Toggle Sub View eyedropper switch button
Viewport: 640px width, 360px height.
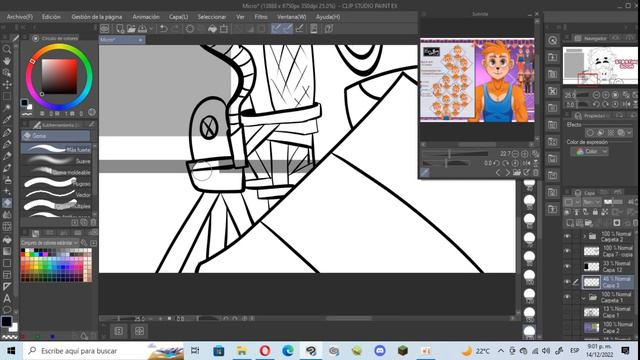coord(424,173)
